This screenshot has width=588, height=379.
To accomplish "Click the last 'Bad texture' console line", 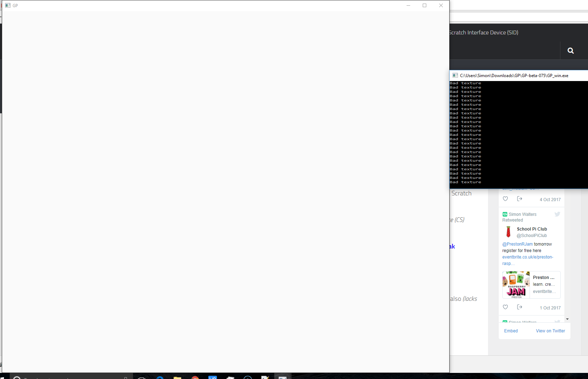I will point(465,182).
